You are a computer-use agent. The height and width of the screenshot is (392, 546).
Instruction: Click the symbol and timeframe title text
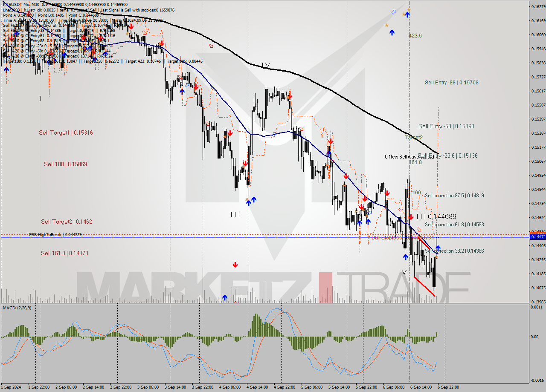[21, 4]
